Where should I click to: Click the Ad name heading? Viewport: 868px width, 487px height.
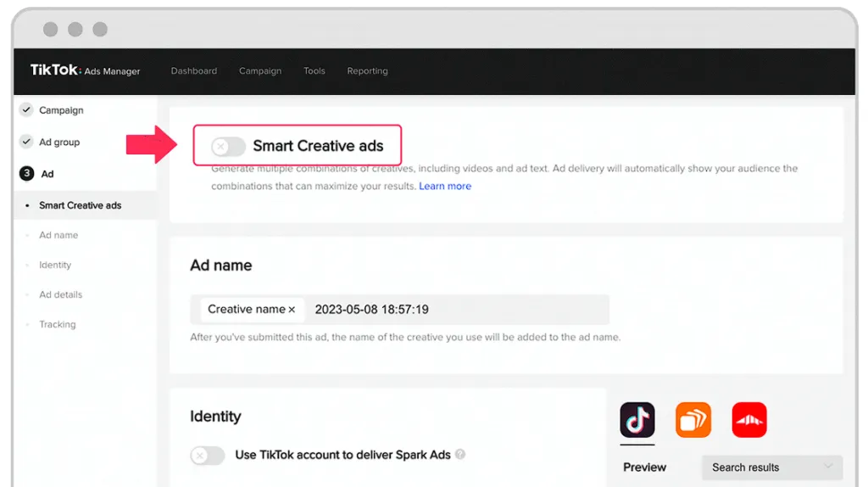tap(221, 266)
